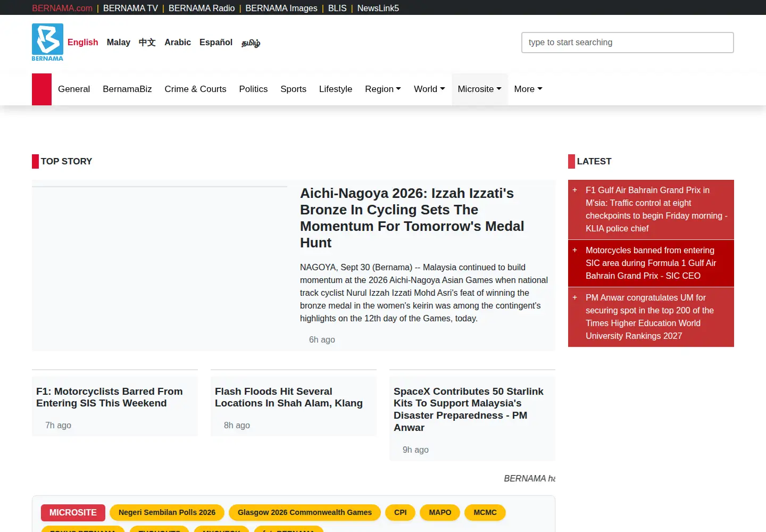Open the BernamaBiz section

[x=127, y=89]
